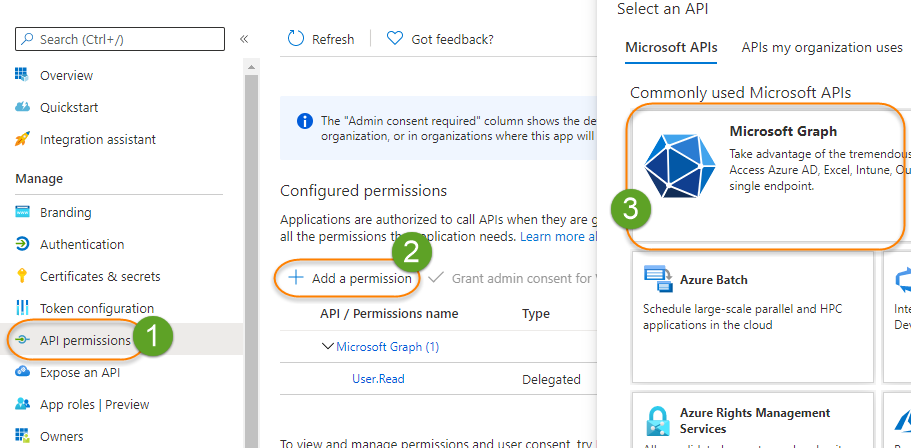
Task: Click Add a permission button
Action: coord(349,278)
